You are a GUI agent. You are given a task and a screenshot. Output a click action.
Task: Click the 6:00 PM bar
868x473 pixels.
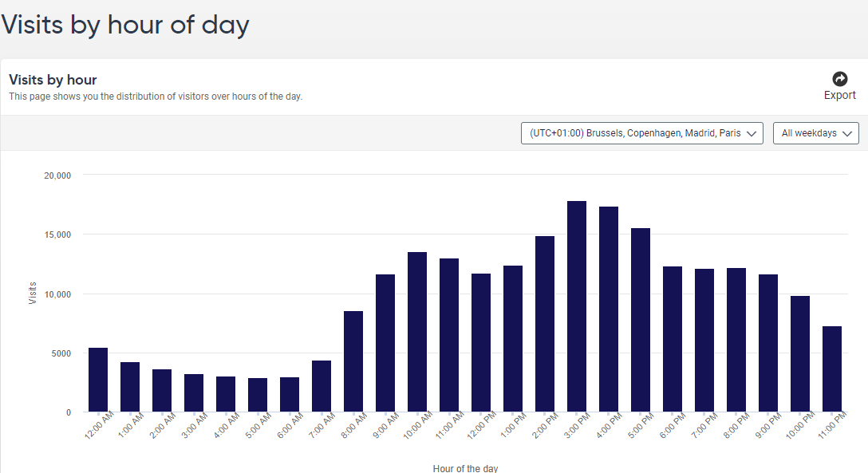[673, 340]
